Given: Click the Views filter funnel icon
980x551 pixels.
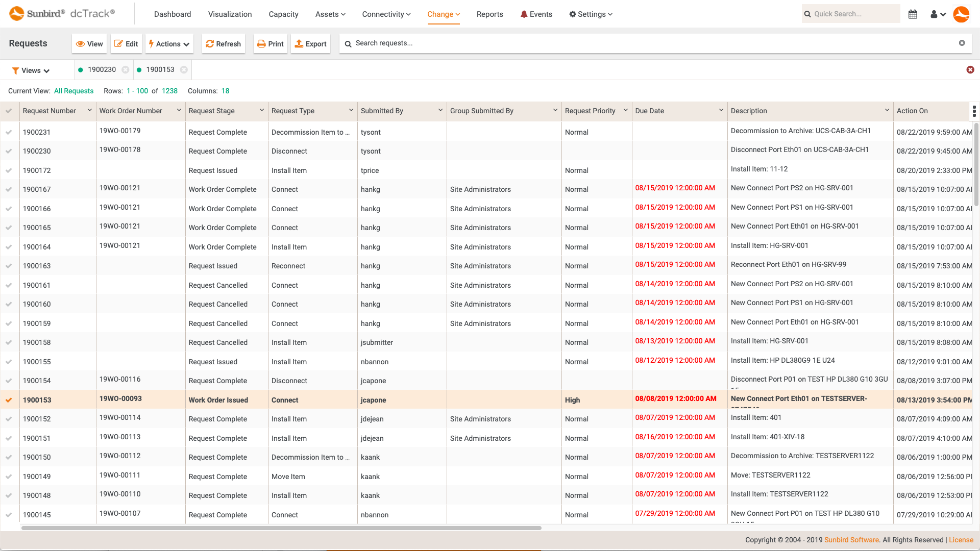Looking at the screenshot, I should [x=15, y=70].
